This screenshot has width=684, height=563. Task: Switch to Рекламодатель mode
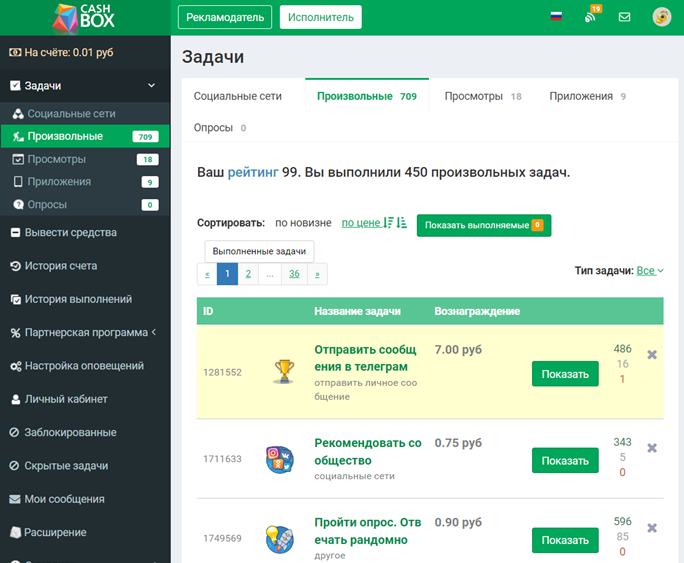click(x=225, y=17)
